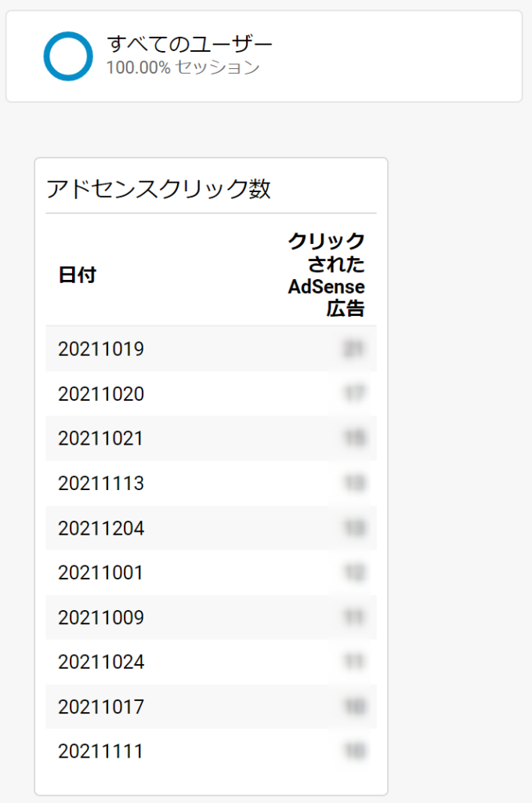Click the 100.00% セッション text
This screenshot has width=532, height=803.
(x=183, y=67)
